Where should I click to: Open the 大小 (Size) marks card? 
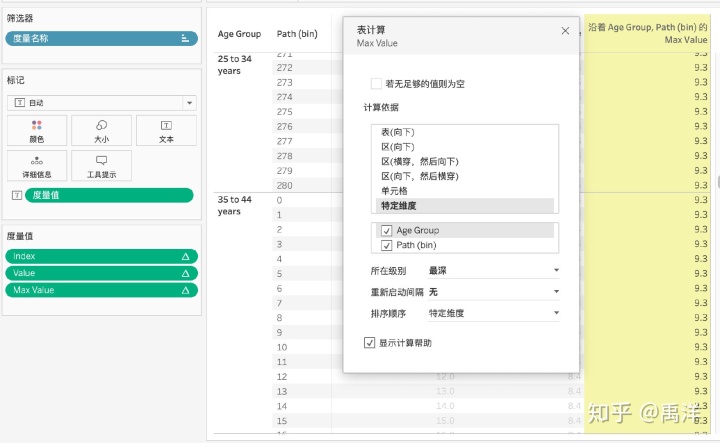tap(101, 131)
